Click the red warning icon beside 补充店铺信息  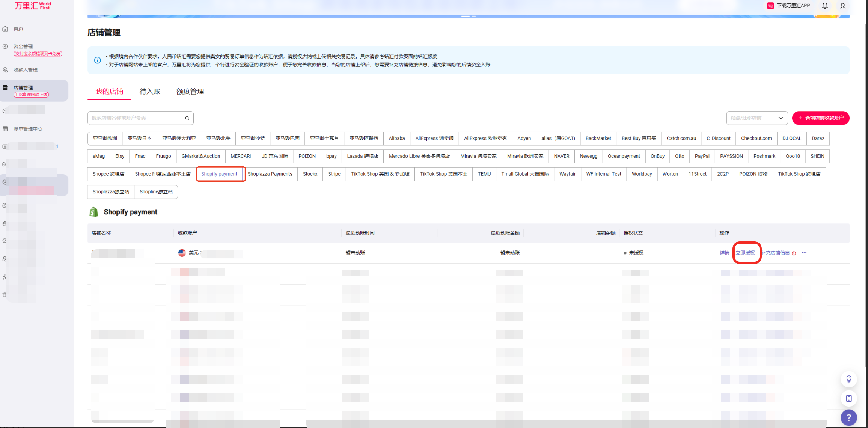794,253
